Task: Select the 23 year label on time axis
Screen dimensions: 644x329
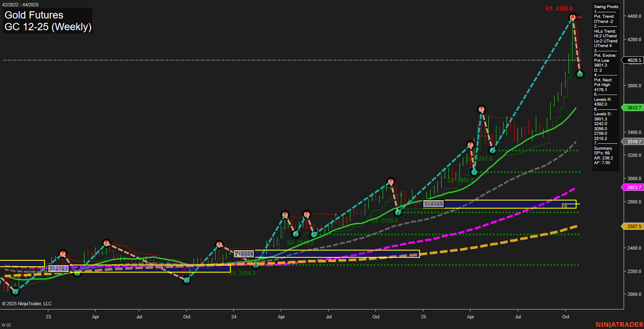Action: (x=48, y=317)
